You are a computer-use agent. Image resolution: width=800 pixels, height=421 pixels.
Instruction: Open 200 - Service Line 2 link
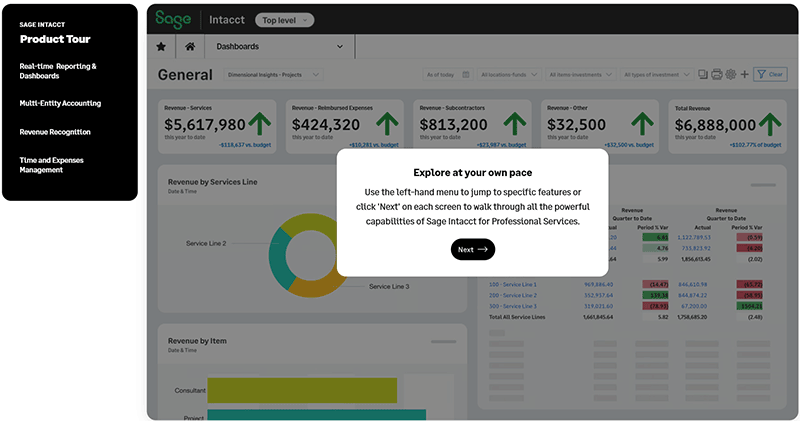(x=513, y=295)
